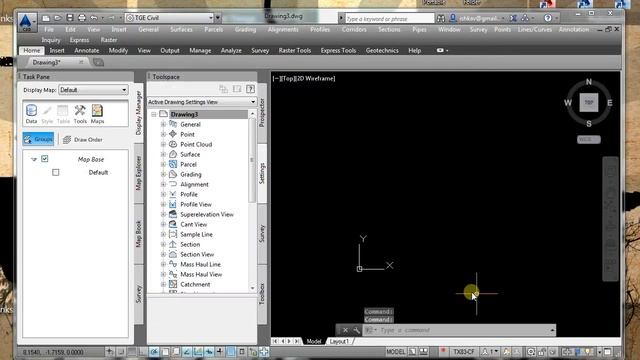The height and width of the screenshot is (360, 640).
Task: Click the Alignment settings icon in tree
Action: (x=173, y=184)
